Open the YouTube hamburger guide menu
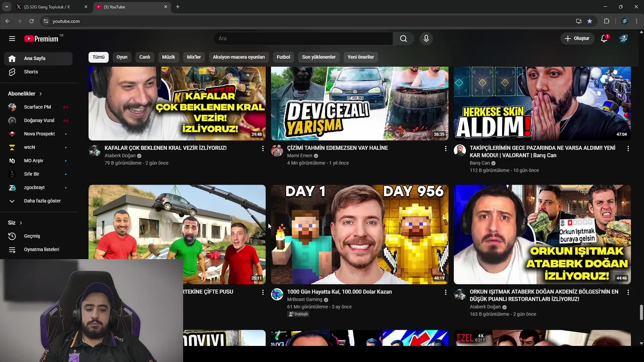Viewport: 644px width, 362px height. pos(12,39)
